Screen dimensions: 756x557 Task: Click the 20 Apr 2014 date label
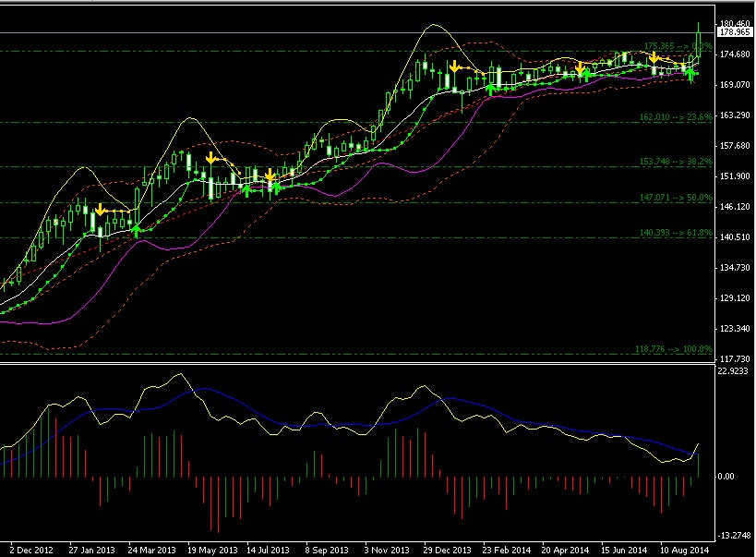(565, 550)
